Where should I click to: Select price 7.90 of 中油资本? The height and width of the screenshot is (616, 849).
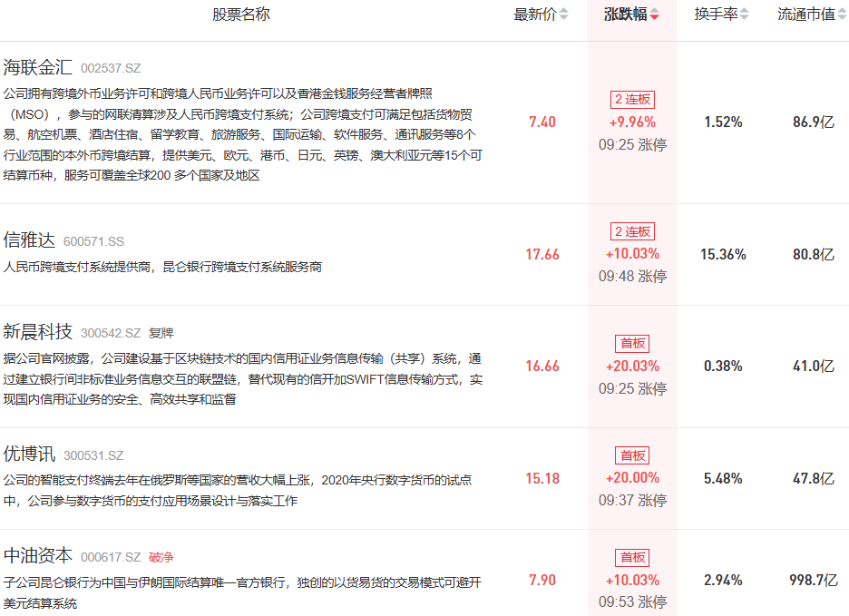tap(542, 581)
